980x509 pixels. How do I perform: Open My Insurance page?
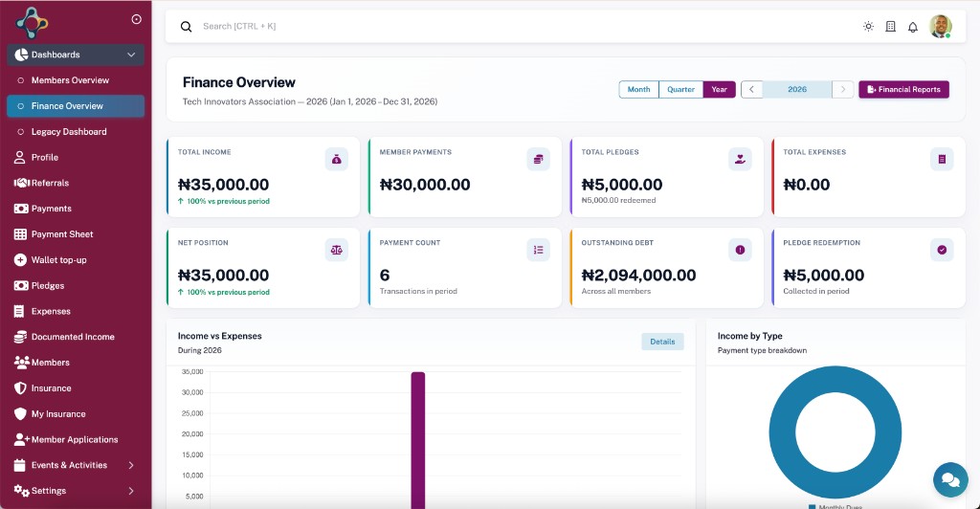pos(76,414)
